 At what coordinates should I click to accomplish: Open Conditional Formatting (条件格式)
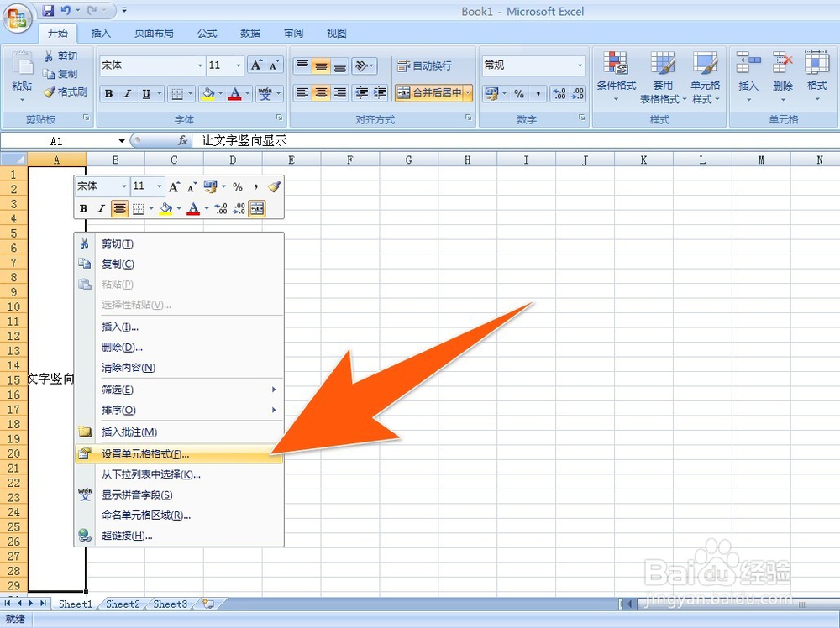[x=616, y=76]
